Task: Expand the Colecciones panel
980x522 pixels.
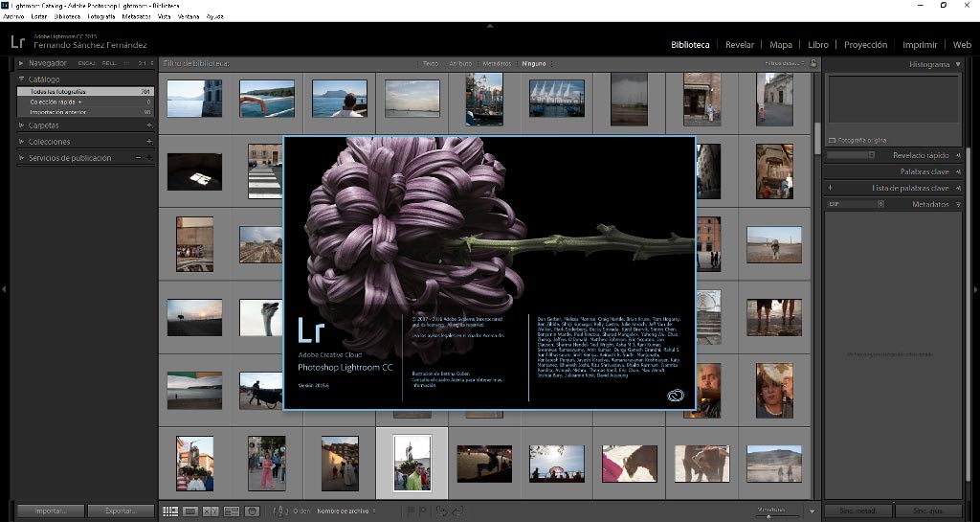Action: (21, 142)
